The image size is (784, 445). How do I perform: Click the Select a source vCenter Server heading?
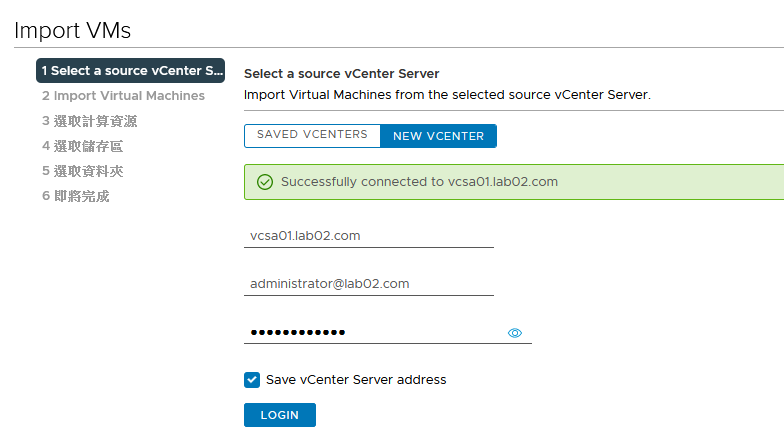point(342,74)
